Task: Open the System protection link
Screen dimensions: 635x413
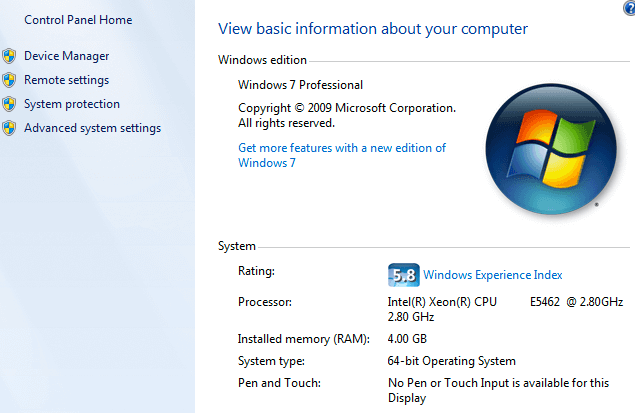Action: point(72,104)
